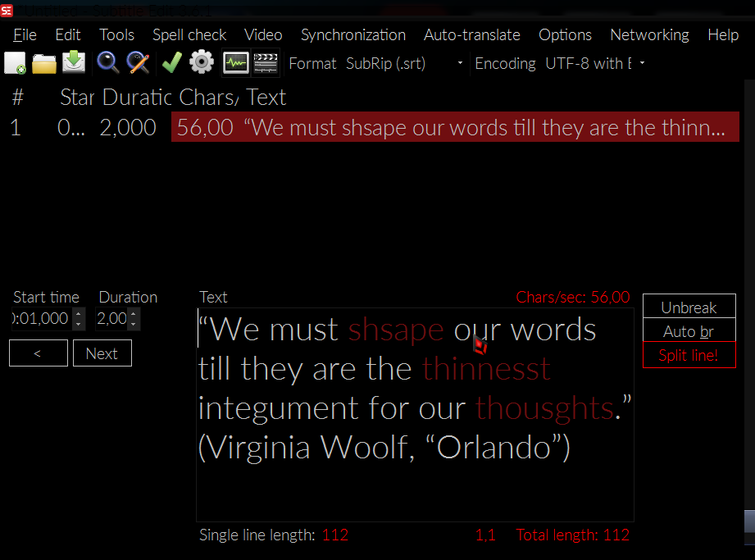Viewport: 755px width, 560px height.
Task: Open the Networking menu
Action: coord(649,34)
